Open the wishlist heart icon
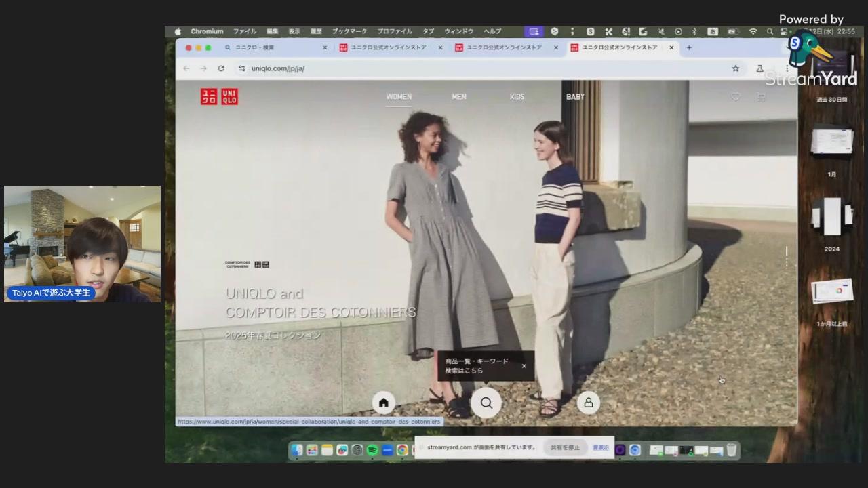 tap(735, 97)
